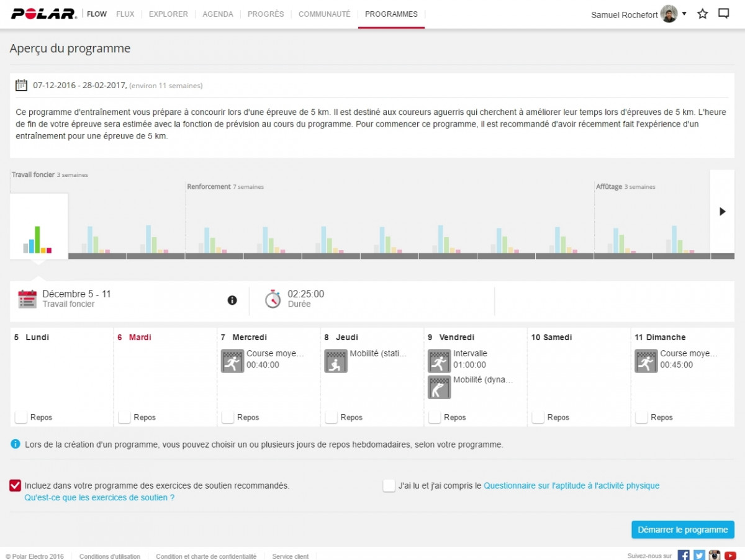
Task: Open the Samuel Rochefort account dropdown arrow
Action: point(684,14)
